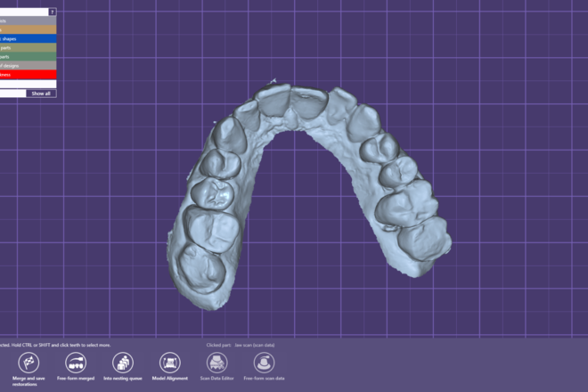Toggle the olive 'parts' group row

tap(29, 47)
